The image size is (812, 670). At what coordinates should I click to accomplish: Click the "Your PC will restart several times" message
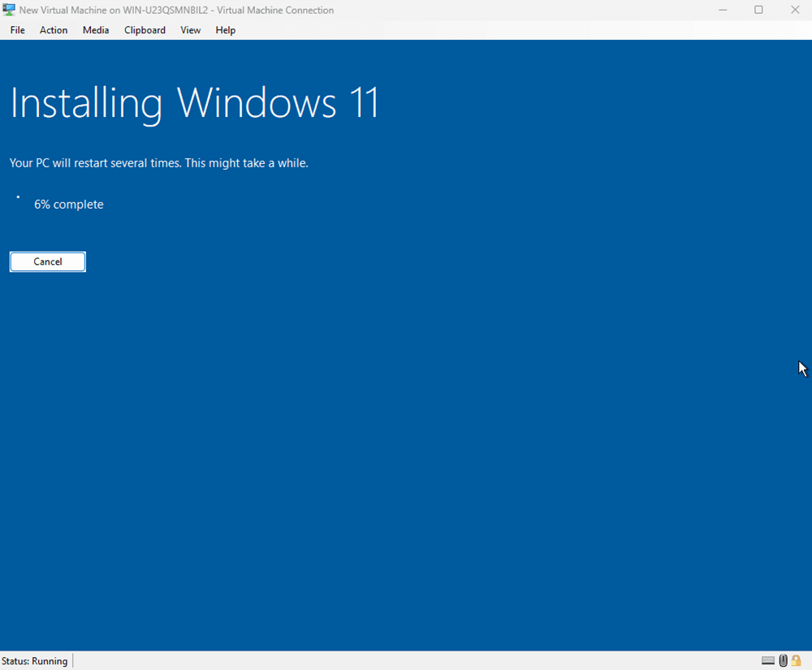pos(158,163)
